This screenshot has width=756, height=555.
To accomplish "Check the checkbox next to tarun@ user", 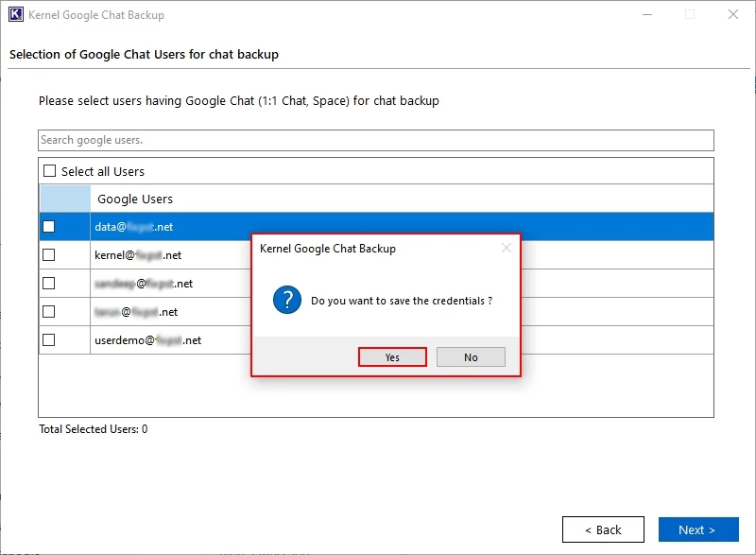I will click(49, 312).
